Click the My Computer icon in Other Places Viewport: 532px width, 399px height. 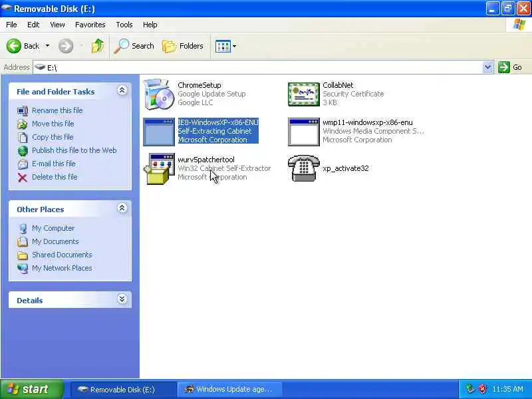[x=23, y=229]
